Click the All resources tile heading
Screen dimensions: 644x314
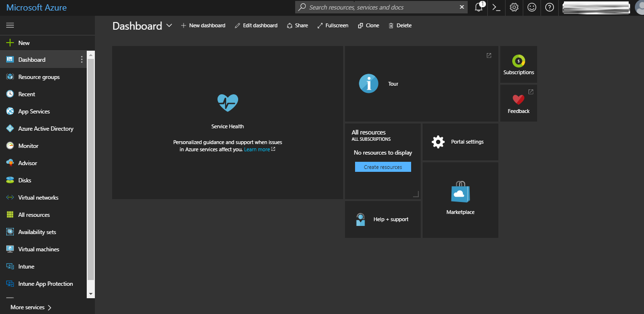tap(368, 133)
